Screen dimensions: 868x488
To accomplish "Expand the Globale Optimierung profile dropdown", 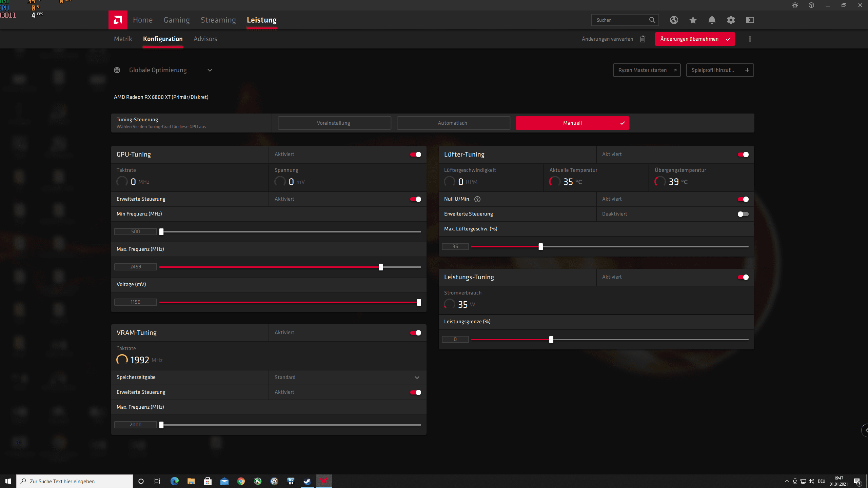I will pos(210,70).
